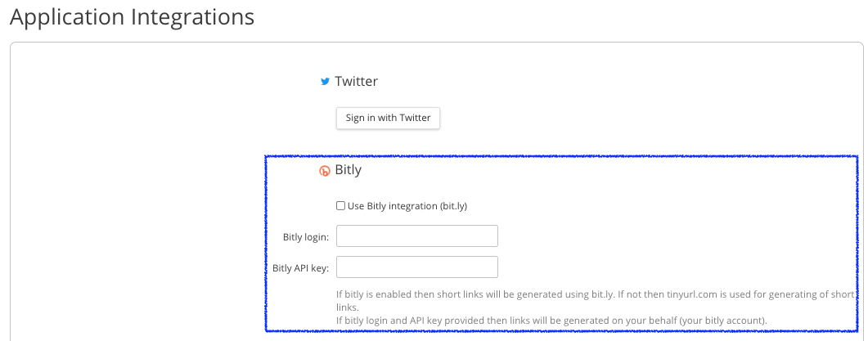Click the wrapped word "links." in the help text

click(x=348, y=307)
